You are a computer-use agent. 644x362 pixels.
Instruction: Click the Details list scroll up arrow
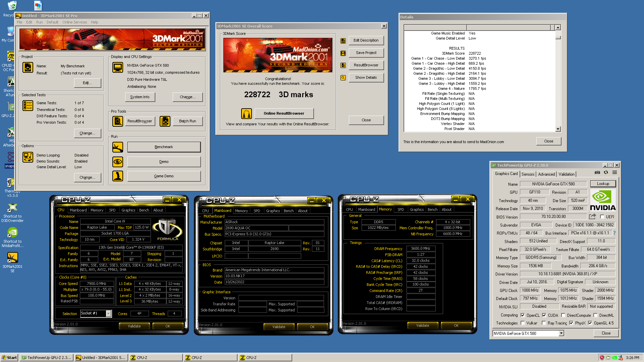coord(558,27)
